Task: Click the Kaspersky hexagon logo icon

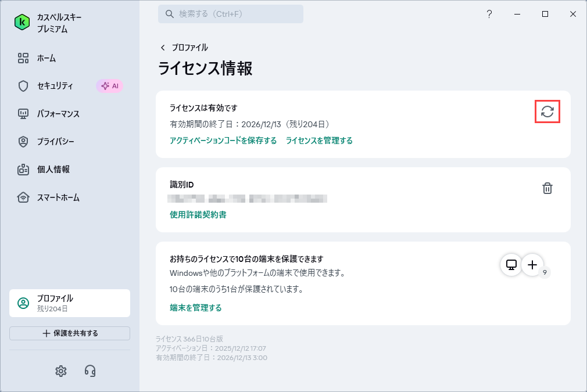Action: (22, 23)
